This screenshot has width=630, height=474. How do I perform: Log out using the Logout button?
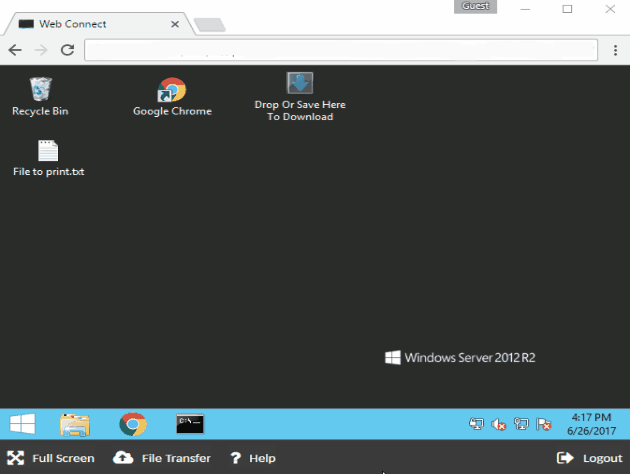590,458
